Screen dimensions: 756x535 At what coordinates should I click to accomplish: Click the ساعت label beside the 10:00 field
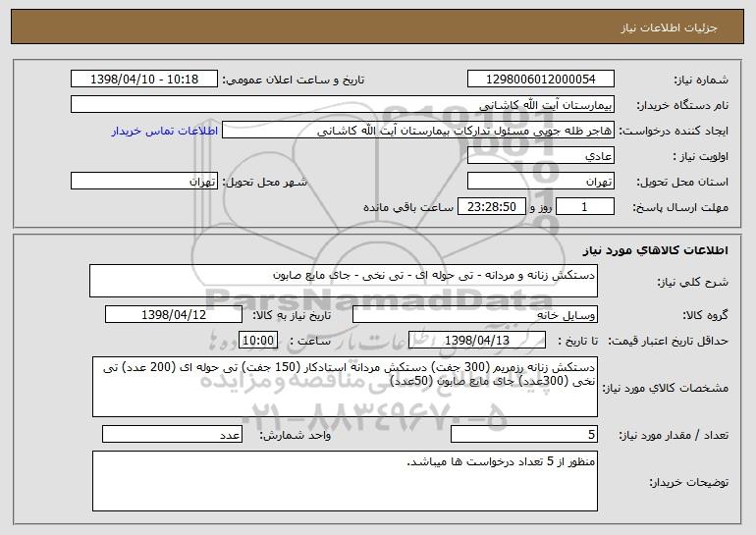tap(310, 341)
